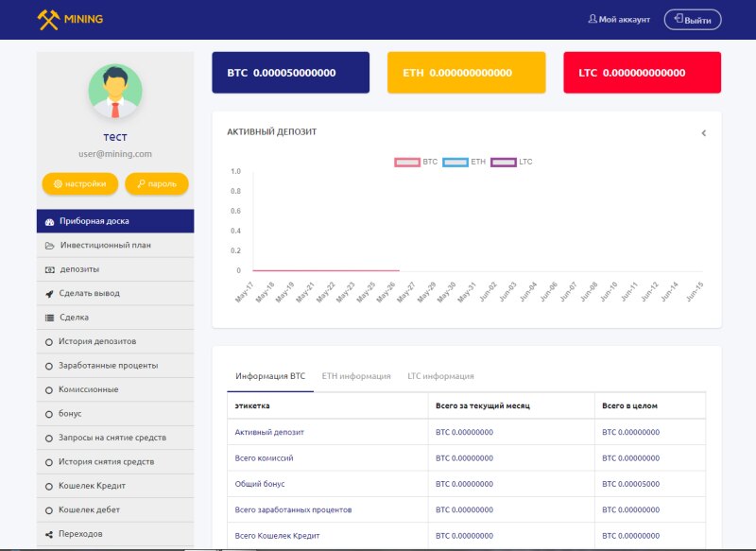Switch to ETH информация tab

pyautogui.click(x=356, y=376)
